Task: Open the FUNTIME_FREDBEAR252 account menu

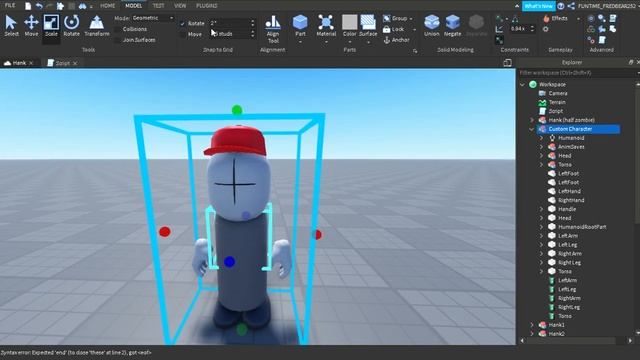Action: (606, 6)
